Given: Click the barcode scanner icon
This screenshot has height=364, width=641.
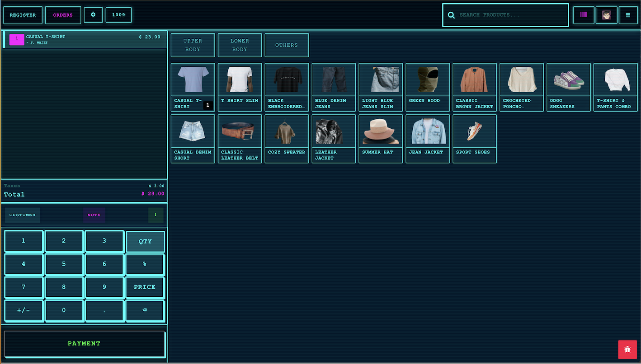Looking at the screenshot, I should 584,15.
